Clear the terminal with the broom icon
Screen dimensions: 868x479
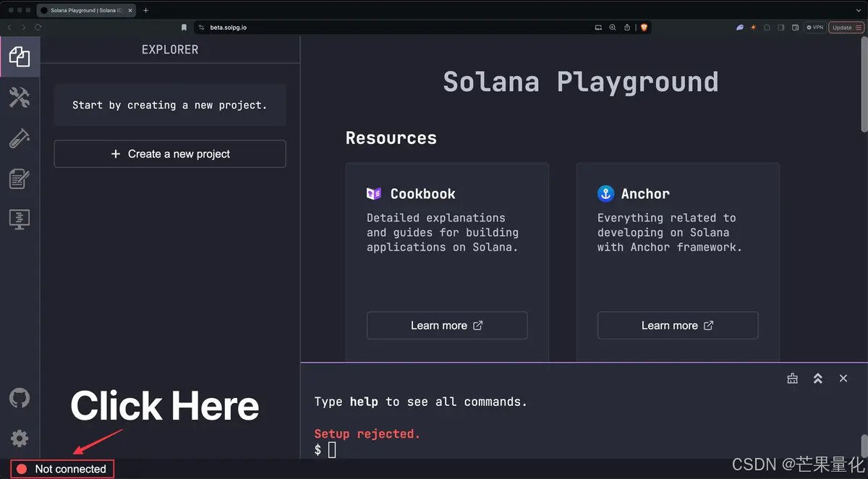click(x=793, y=378)
